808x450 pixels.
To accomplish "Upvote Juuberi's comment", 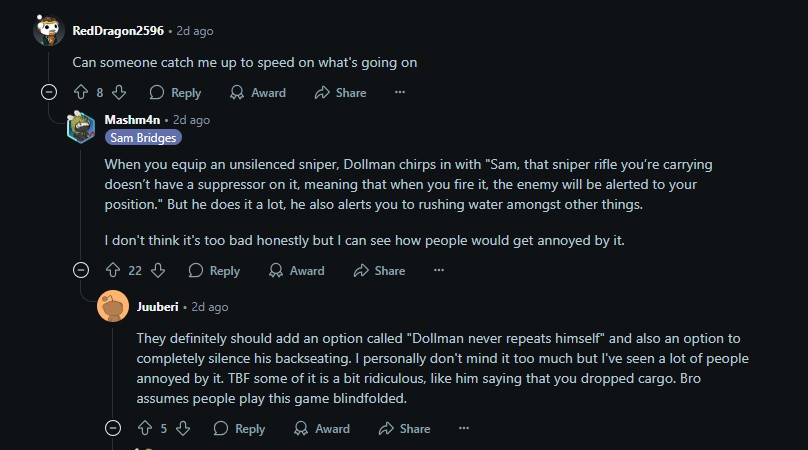I will pos(145,428).
